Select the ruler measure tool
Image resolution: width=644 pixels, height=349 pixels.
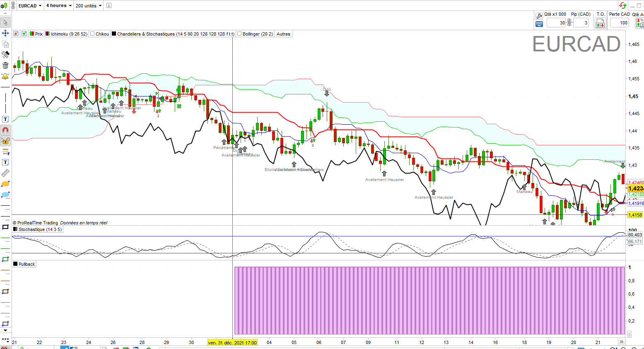(x=5, y=173)
